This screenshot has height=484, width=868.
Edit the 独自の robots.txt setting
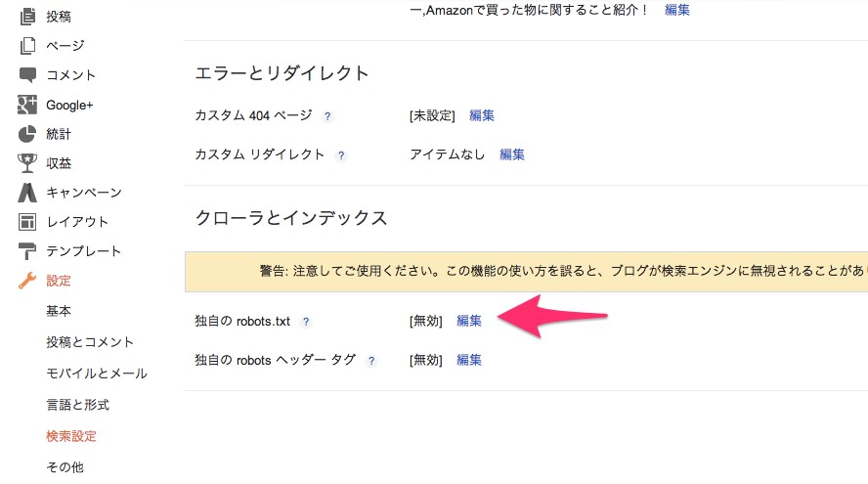coord(469,321)
